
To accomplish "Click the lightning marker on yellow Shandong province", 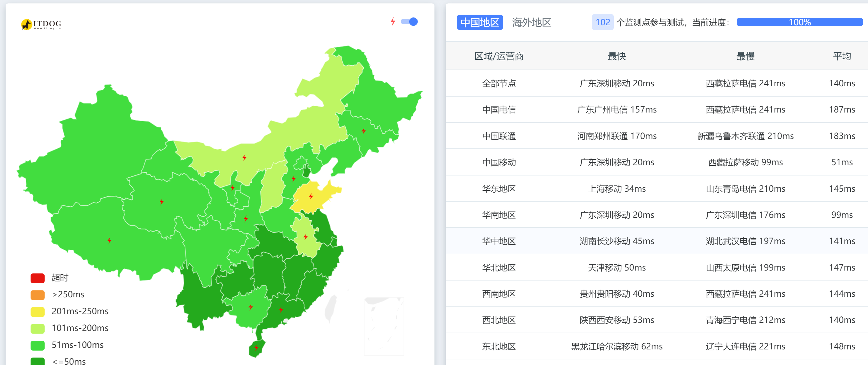I will (x=311, y=196).
